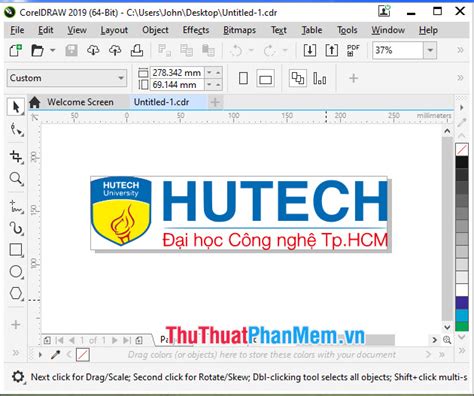The image size is (474, 396).
Task: Expand the Undo history dropdown arrow
Action: pos(251,51)
